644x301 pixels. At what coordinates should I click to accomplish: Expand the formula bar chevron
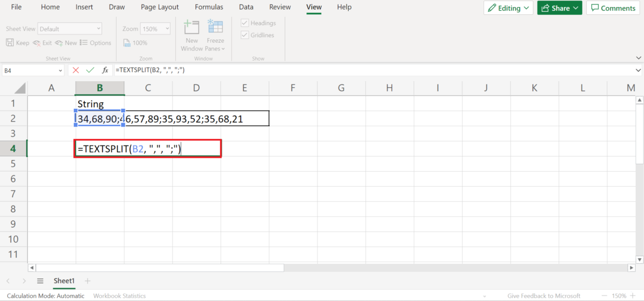[638, 71]
